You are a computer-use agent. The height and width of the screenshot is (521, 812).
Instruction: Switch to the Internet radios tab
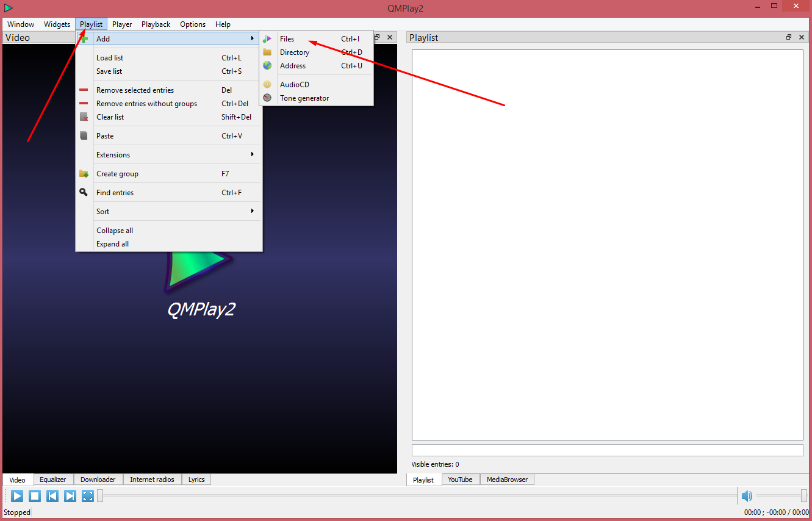[152, 480]
